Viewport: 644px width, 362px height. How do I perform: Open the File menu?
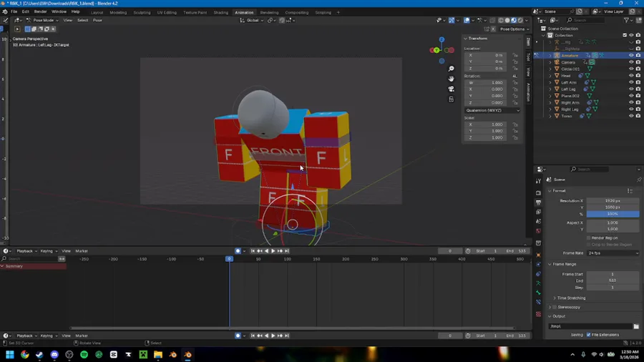[x=14, y=12]
